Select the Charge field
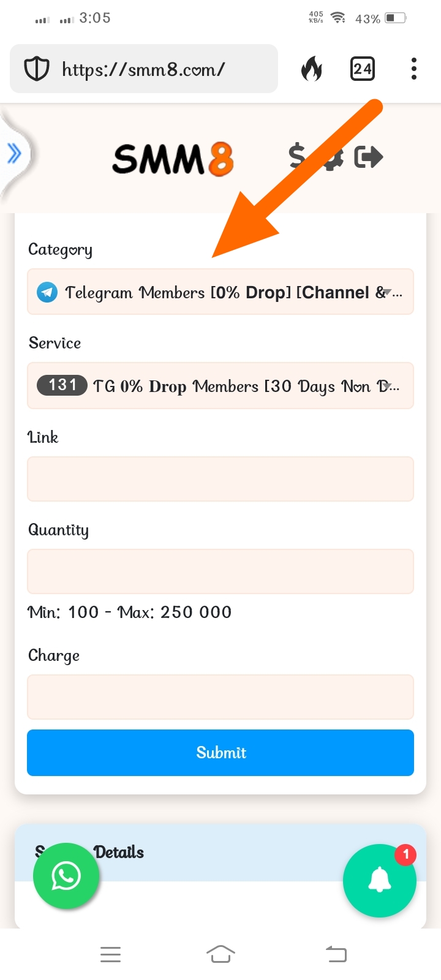Image resolution: width=441 pixels, height=980 pixels. pos(221,697)
